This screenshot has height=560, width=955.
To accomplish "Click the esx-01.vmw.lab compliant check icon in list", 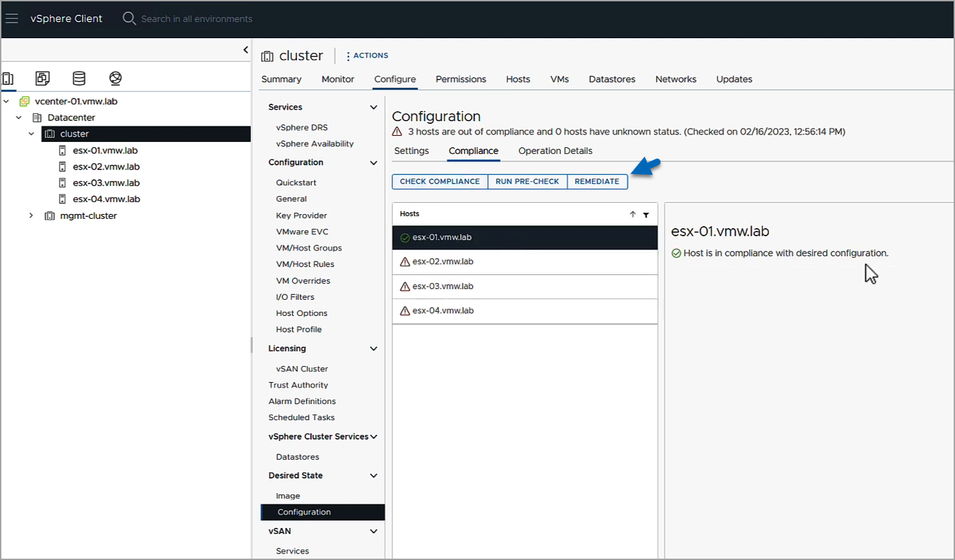I will click(x=404, y=238).
